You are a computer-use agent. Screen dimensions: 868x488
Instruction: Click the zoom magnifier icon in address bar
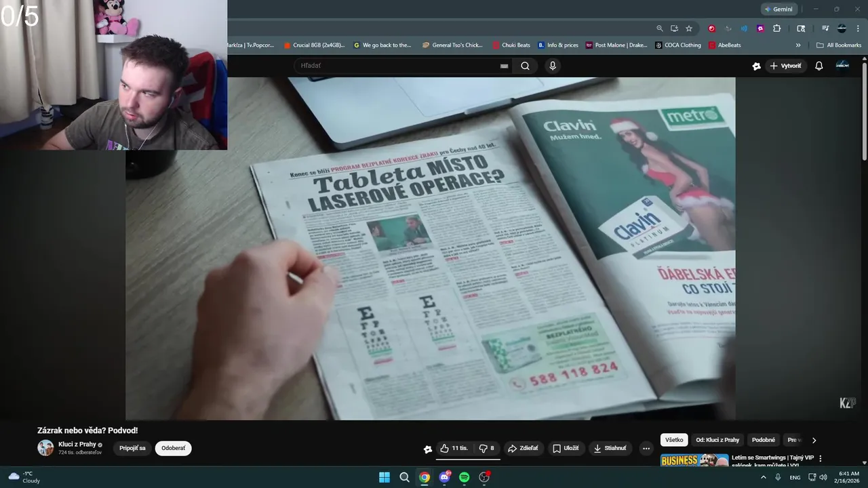click(x=660, y=28)
